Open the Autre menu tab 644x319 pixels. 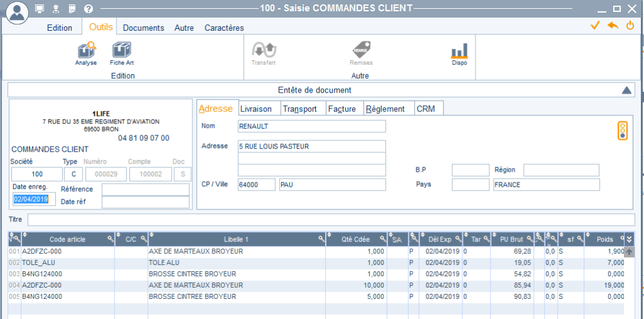(184, 28)
